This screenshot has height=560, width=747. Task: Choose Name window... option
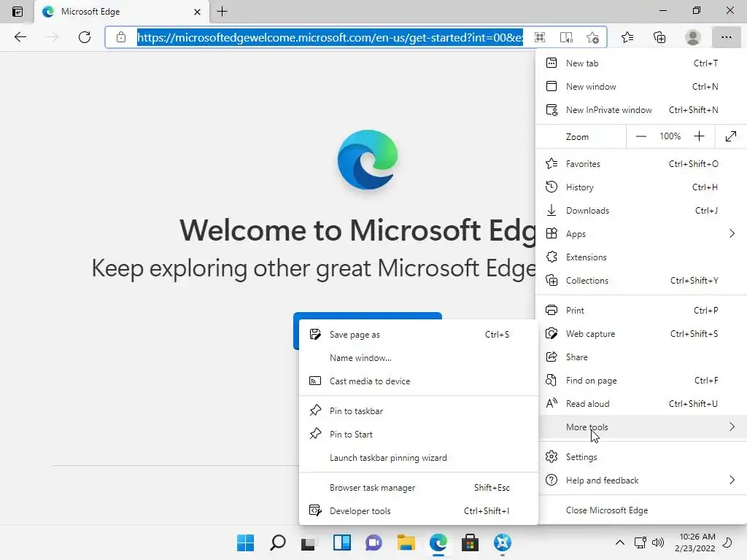(418, 358)
